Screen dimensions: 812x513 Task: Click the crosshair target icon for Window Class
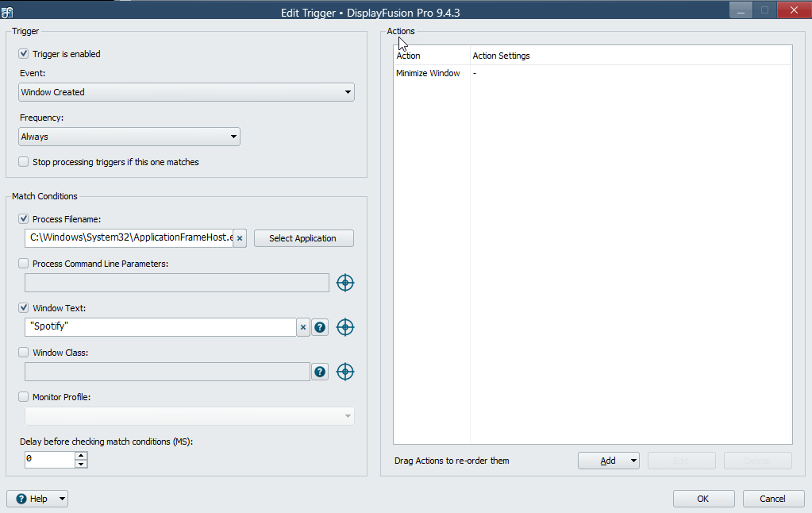344,372
